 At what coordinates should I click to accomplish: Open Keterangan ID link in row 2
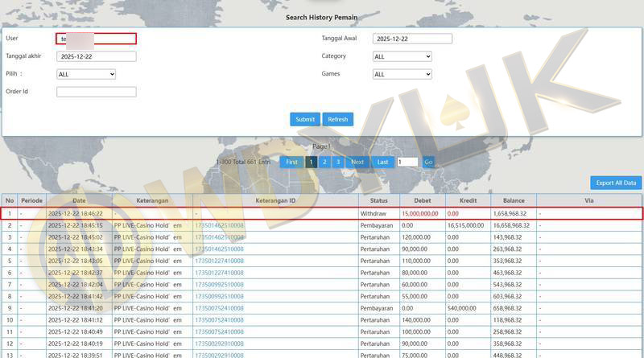pyautogui.click(x=219, y=226)
